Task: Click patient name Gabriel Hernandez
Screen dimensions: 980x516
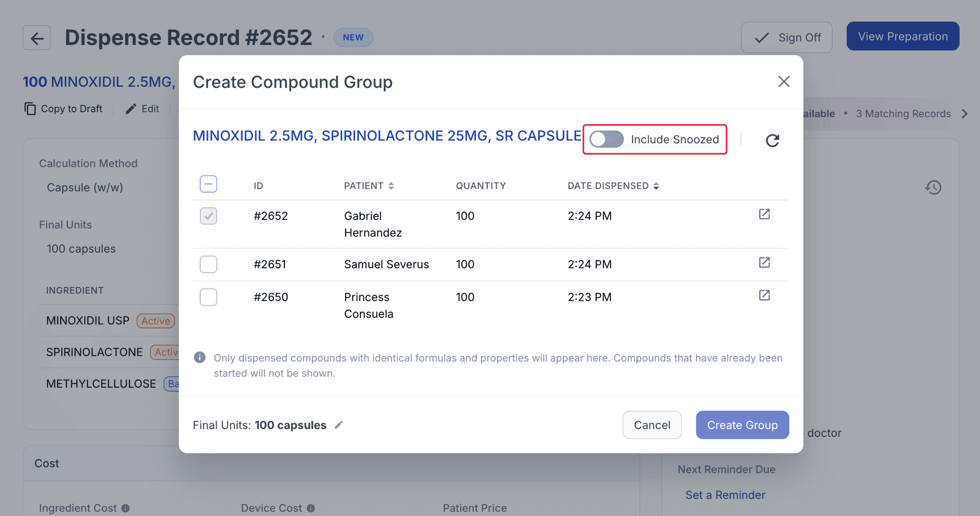Action: point(373,224)
